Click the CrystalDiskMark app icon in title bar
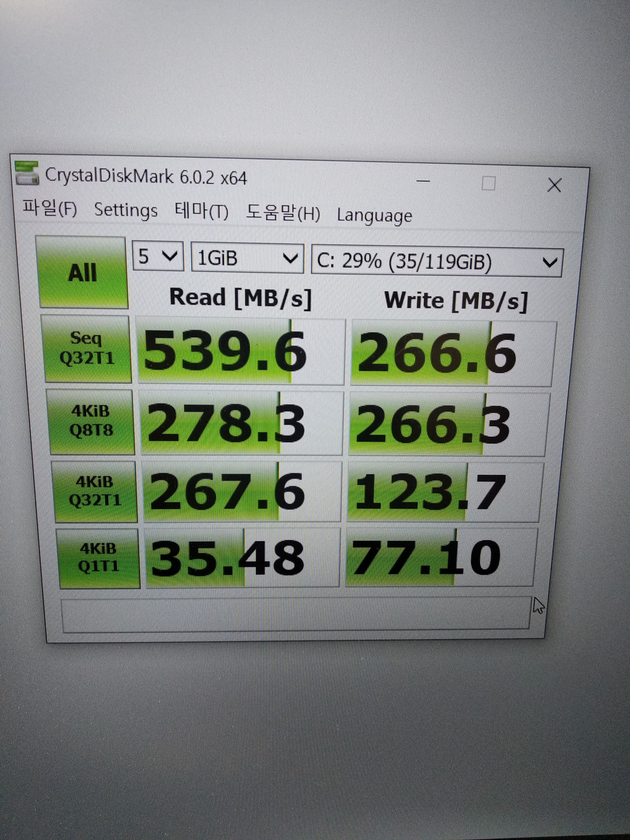The image size is (630, 840). click(27, 173)
